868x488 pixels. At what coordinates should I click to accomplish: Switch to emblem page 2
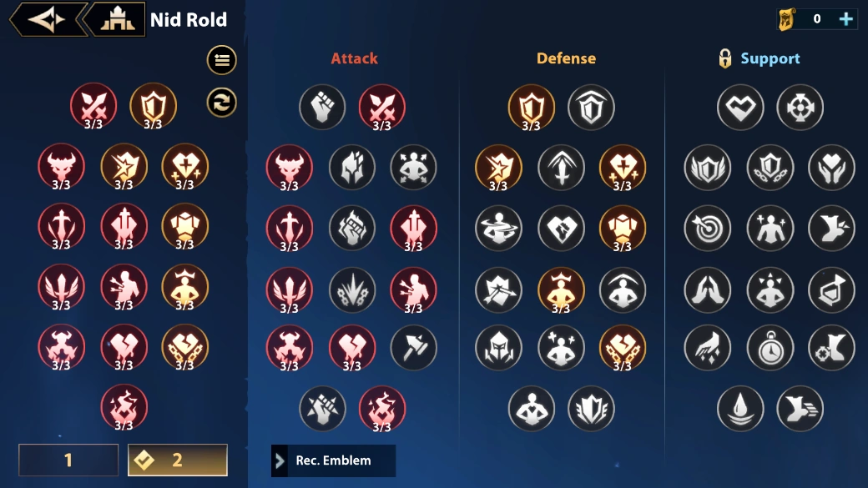178,460
